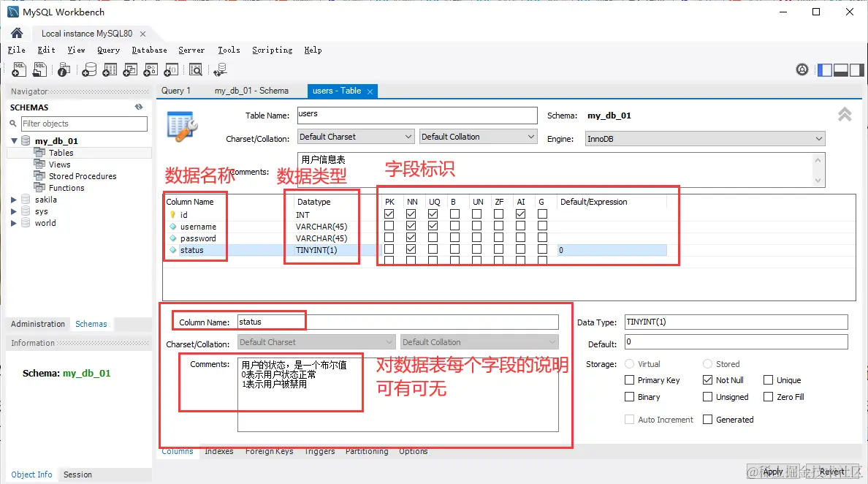Toggle NN checkbox for password row
The height and width of the screenshot is (484, 868).
tap(411, 237)
